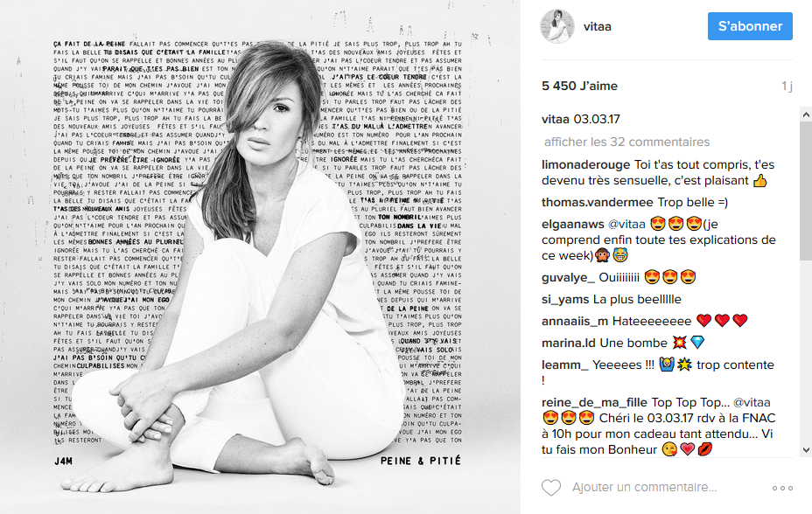Click the S'abonner button
Viewport: 812px width, 514px height.
click(x=750, y=26)
